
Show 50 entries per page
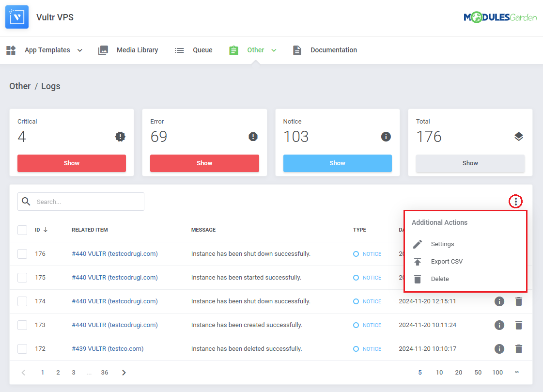pyautogui.click(x=478, y=373)
